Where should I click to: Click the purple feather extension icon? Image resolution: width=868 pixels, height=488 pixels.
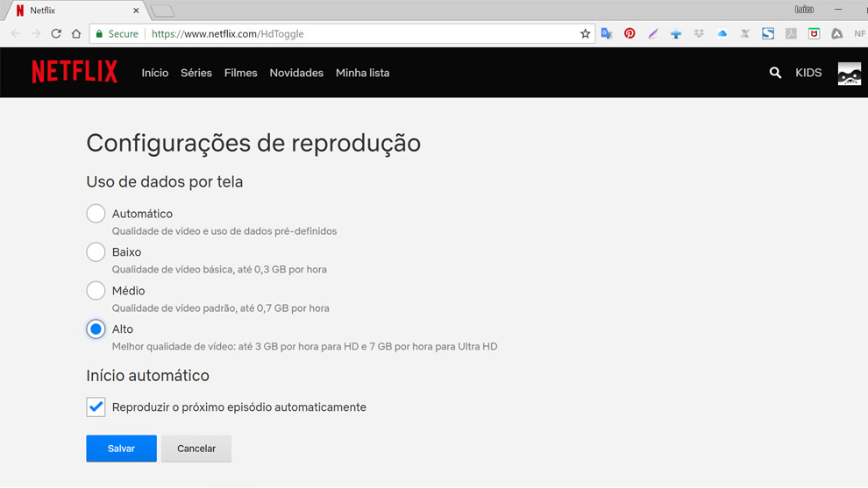pos(652,34)
